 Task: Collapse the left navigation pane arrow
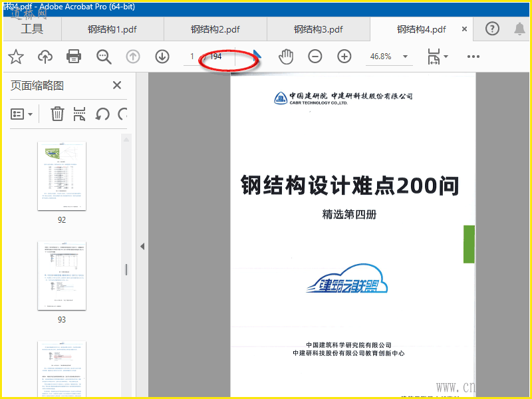(x=142, y=246)
